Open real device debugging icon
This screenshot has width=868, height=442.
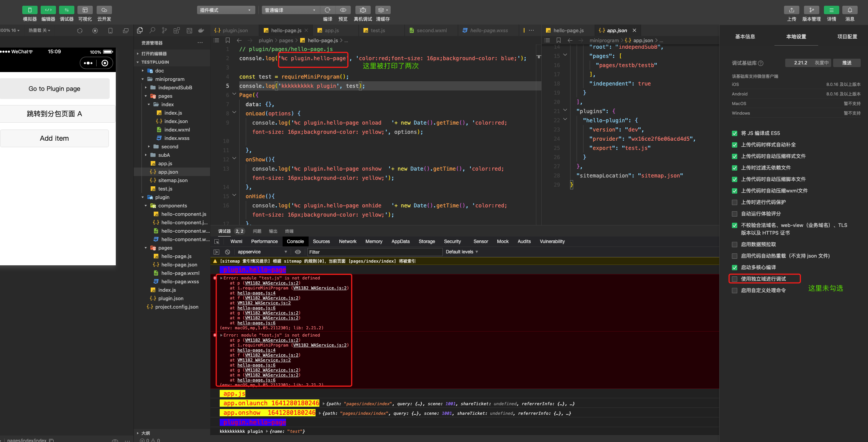[x=363, y=10]
